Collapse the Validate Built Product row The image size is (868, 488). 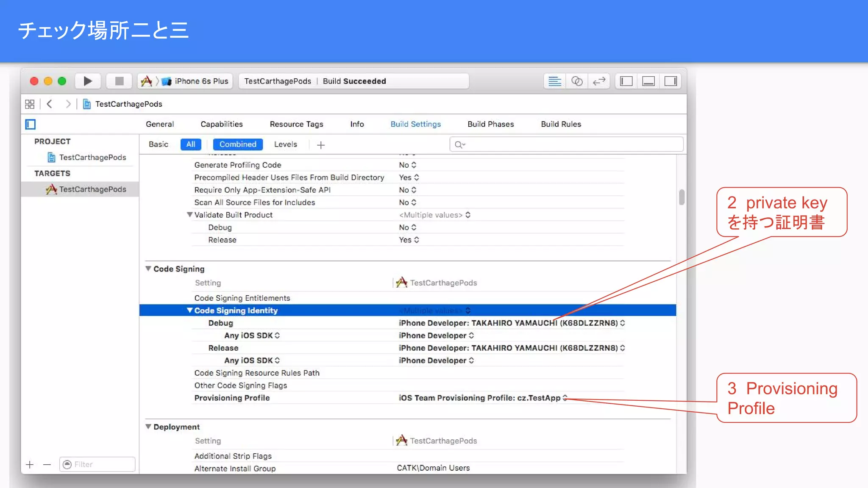[190, 215]
